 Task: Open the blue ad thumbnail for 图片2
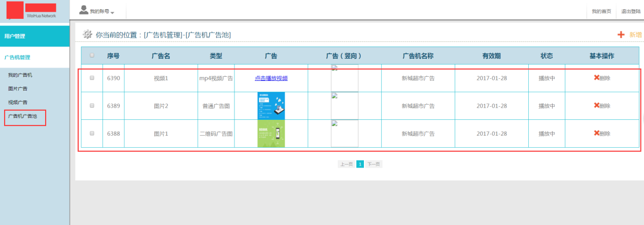click(x=271, y=106)
